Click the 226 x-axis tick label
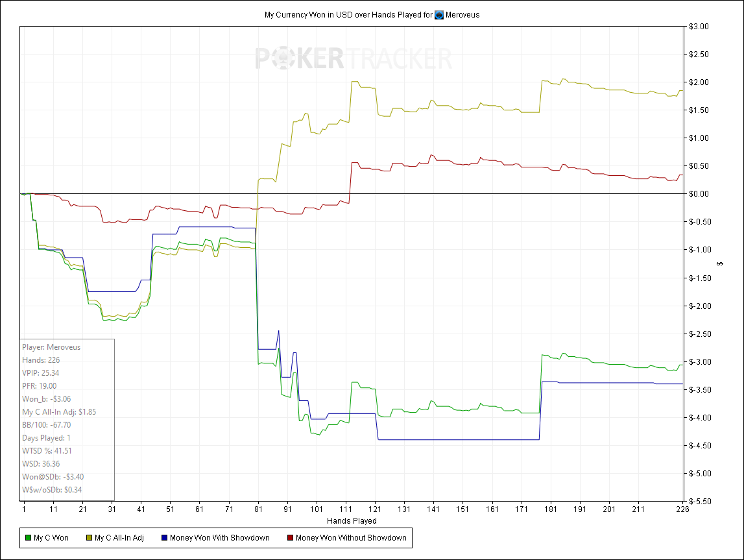744x560 pixels. coord(683,509)
